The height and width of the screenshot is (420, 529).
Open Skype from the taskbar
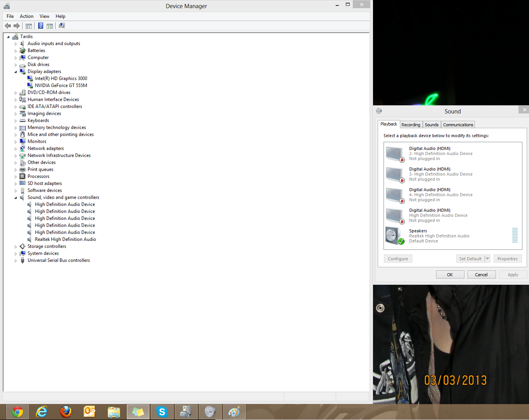tap(162, 412)
